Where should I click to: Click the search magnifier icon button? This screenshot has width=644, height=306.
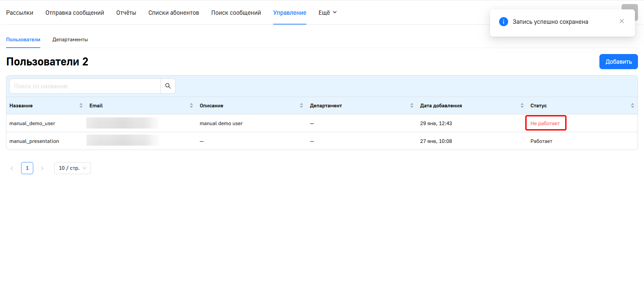168,86
